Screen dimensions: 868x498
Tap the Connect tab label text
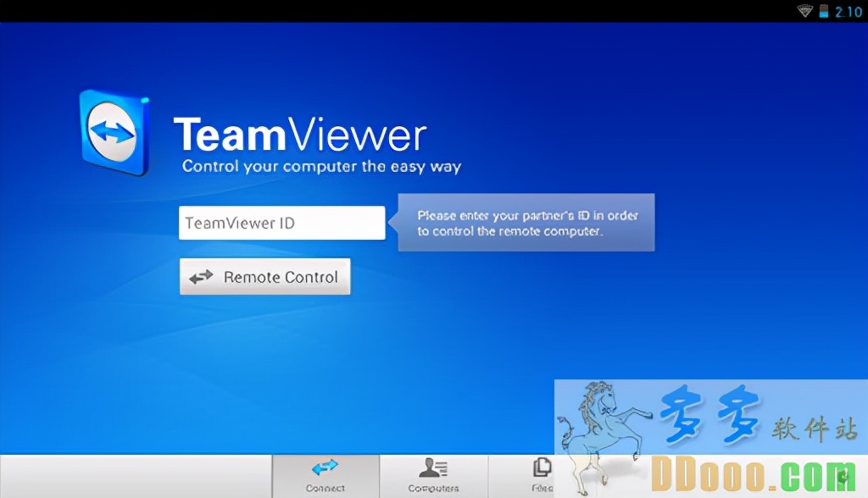[325, 488]
